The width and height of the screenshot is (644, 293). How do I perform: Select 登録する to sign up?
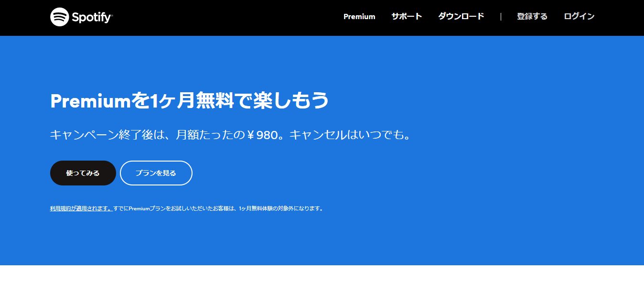pos(532,17)
